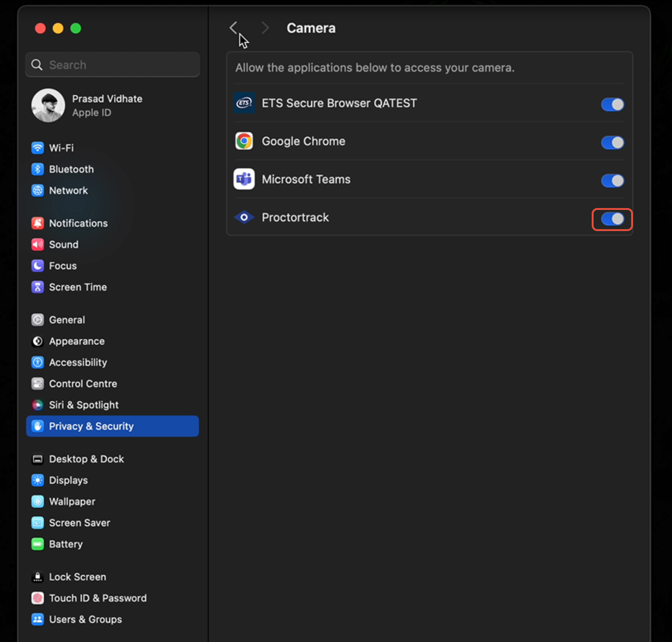This screenshot has width=672, height=642.
Task: Open Users & Groups label
Action: click(85, 619)
